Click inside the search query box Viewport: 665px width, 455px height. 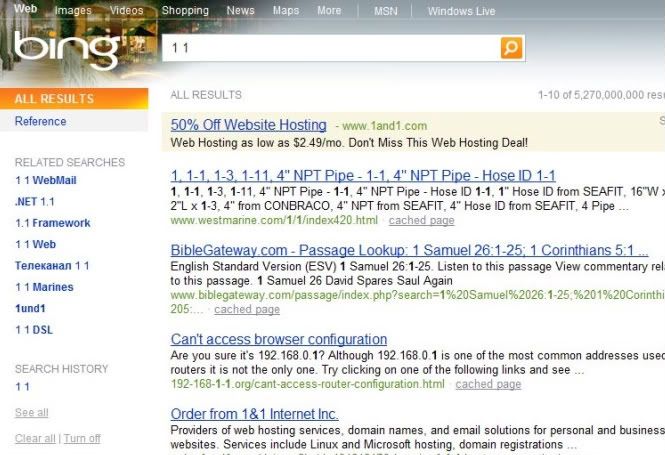pos(330,47)
